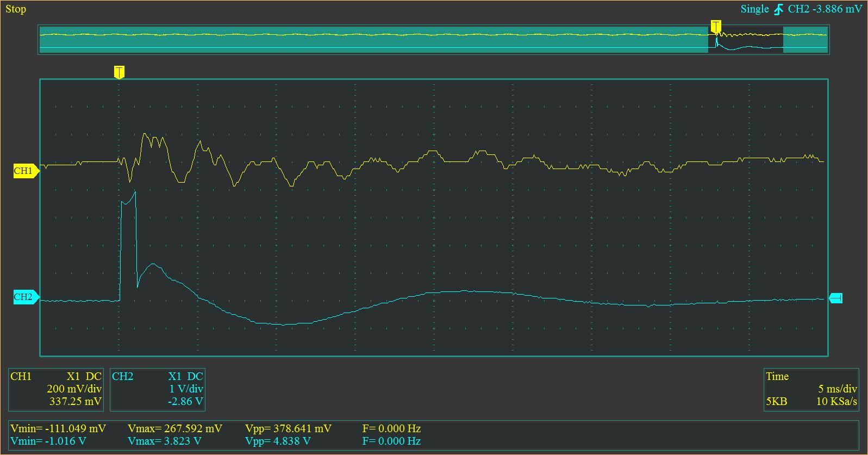Screen dimensions: 868x455
Task: Select the CH1 ground level marker
Action: (x=26, y=171)
